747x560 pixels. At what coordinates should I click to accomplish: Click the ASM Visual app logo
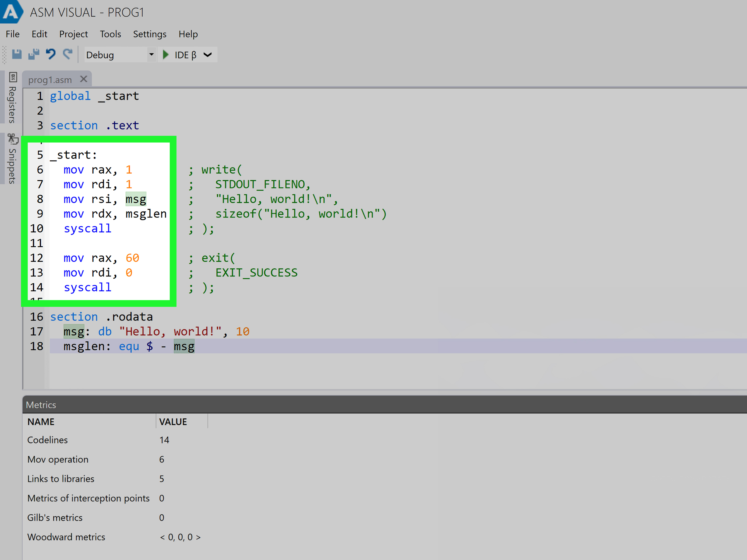pos(11,12)
